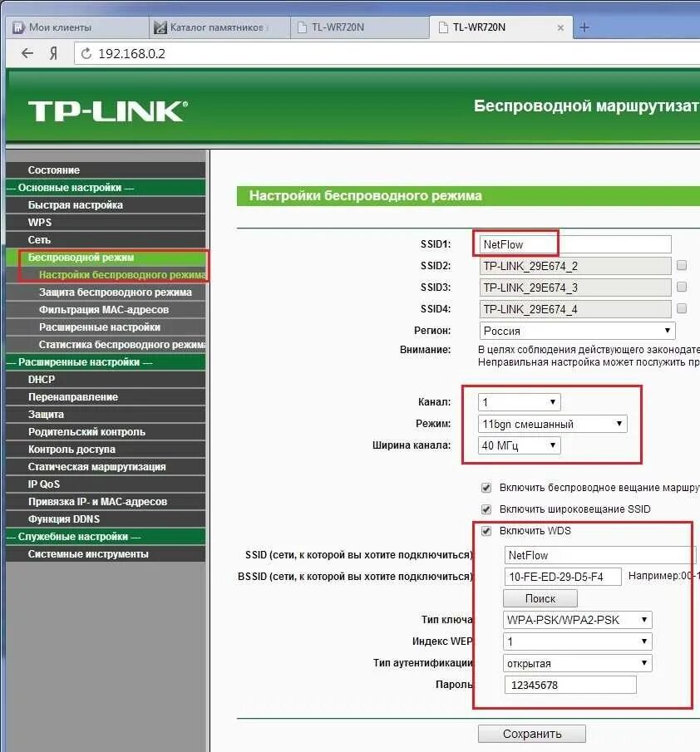
Task: Open the Канал dropdown
Action: pos(519,402)
